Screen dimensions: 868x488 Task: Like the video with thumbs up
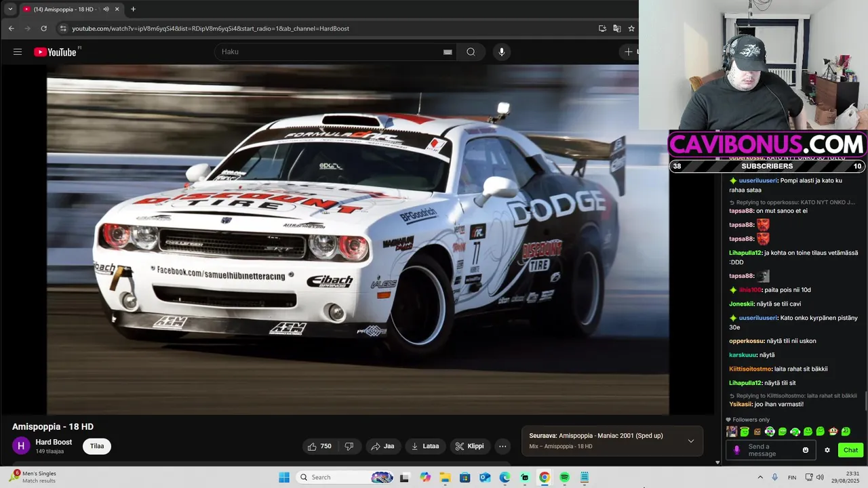click(x=319, y=446)
